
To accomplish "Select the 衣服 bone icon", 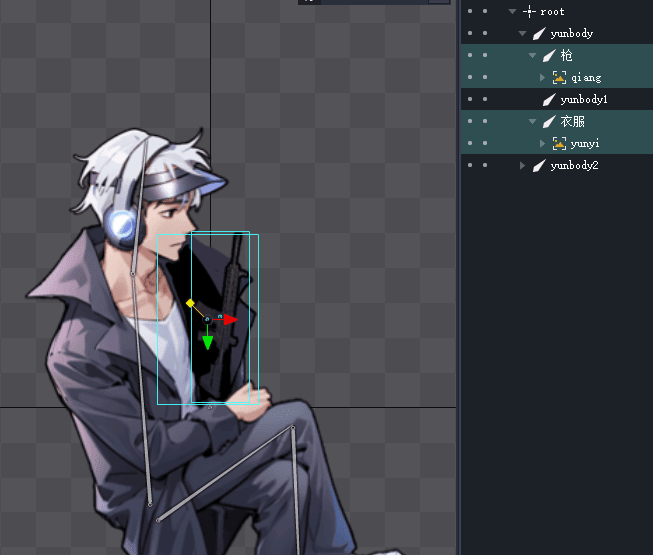I will tap(548, 122).
